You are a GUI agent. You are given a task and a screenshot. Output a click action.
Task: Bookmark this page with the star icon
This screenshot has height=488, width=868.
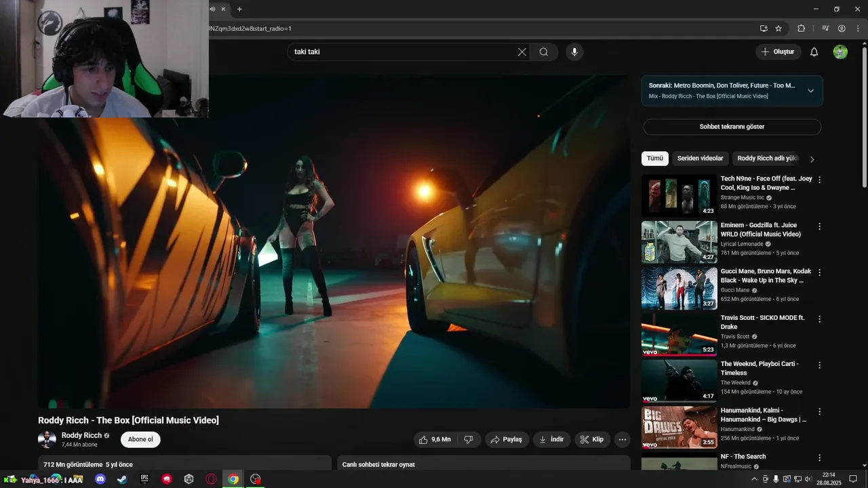pos(778,28)
